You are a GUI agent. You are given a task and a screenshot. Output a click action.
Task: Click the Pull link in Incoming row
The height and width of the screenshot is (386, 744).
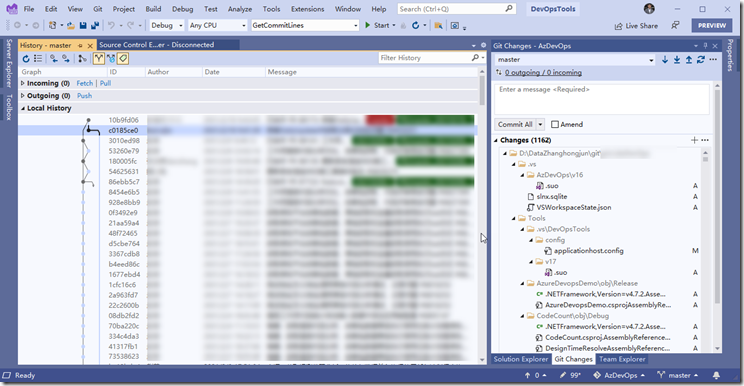(105, 83)
